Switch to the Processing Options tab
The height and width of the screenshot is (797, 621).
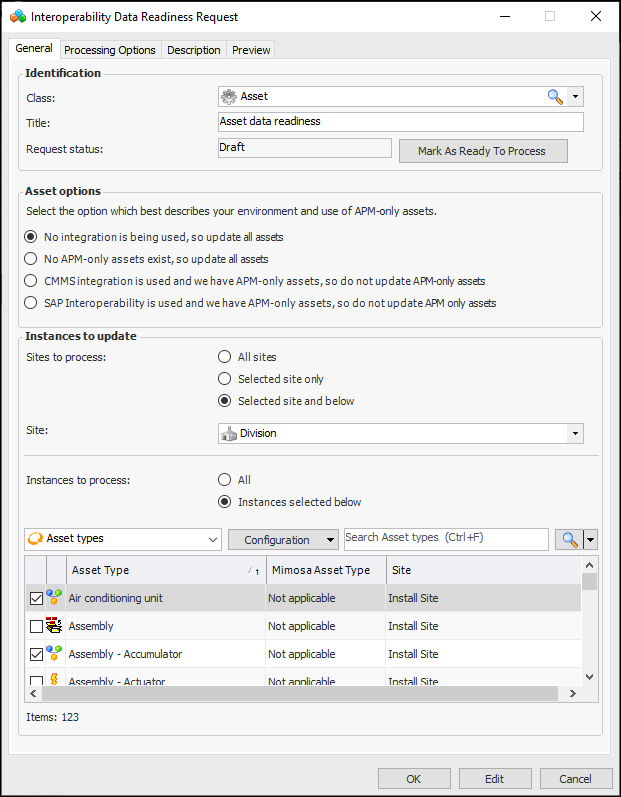tap(110, 50)
